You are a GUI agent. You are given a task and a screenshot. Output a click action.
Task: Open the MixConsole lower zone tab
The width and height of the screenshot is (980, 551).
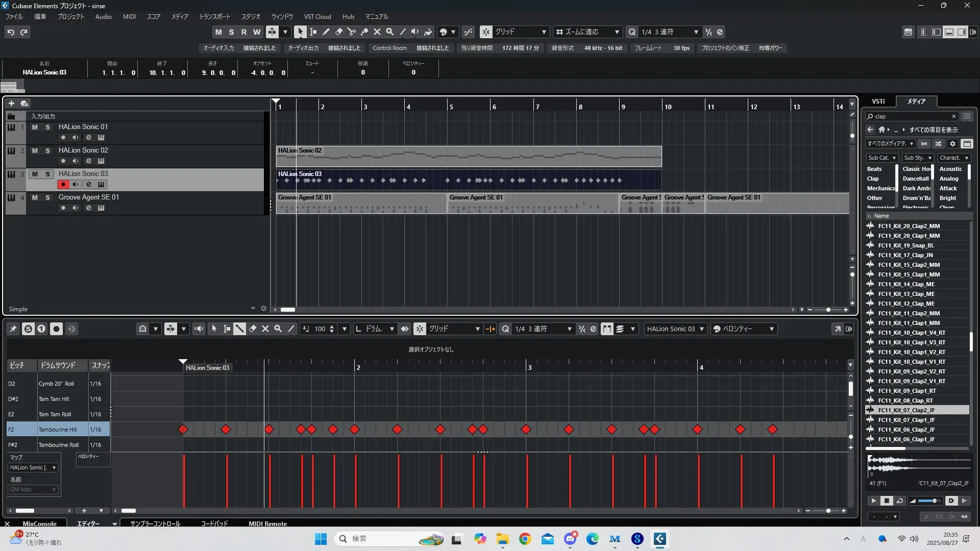tap(39, 524)
